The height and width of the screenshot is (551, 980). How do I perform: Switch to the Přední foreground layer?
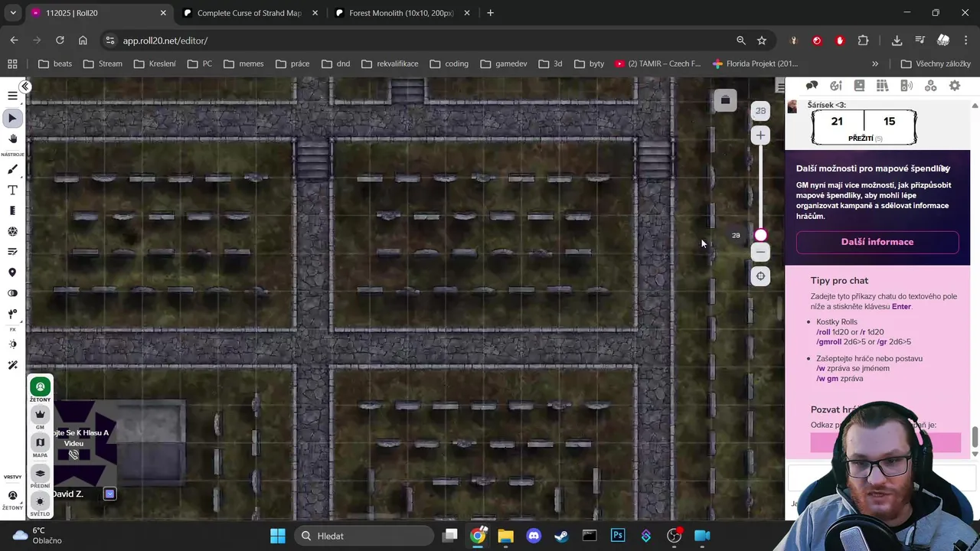(41, 474)
